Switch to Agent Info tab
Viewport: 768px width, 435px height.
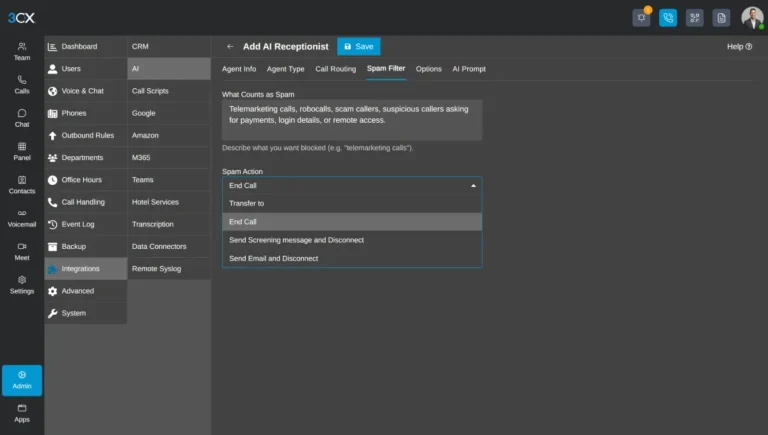pos(239,69)
